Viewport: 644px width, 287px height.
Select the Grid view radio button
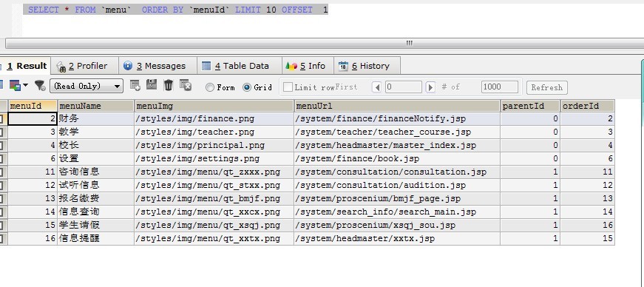(x=247, y=87)
